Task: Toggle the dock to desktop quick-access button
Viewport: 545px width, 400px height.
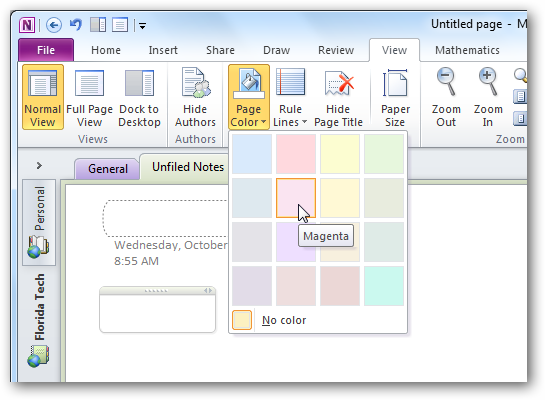Action: coord(98,25)
